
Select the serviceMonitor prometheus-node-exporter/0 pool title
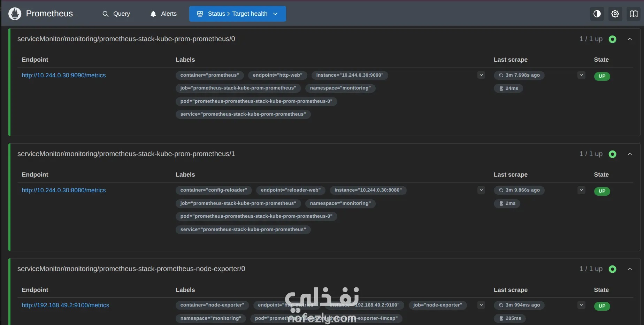coord(131,269)
